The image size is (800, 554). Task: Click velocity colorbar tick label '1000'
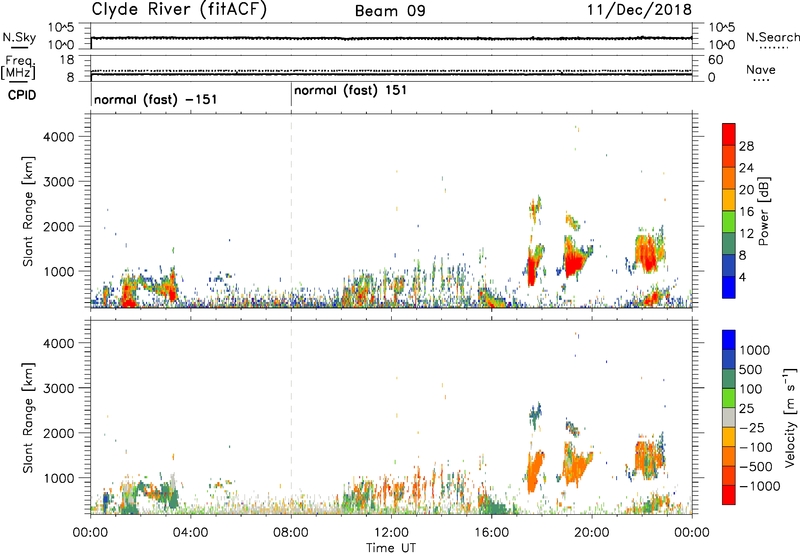pyautogui.click(x=755, y=350)
